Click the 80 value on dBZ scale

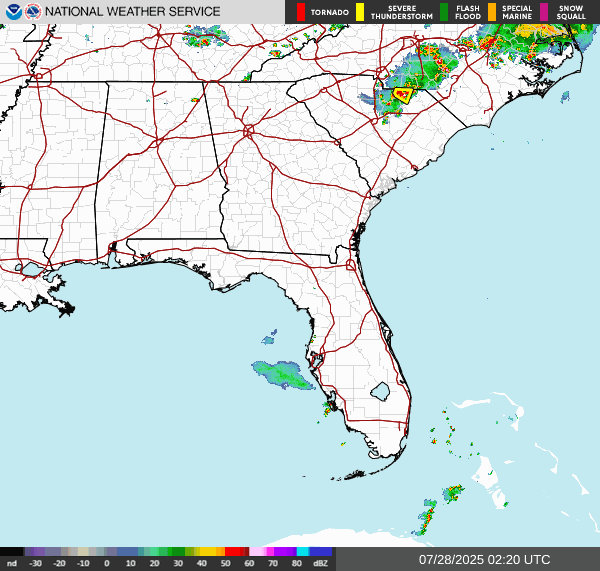pos(297,563)
